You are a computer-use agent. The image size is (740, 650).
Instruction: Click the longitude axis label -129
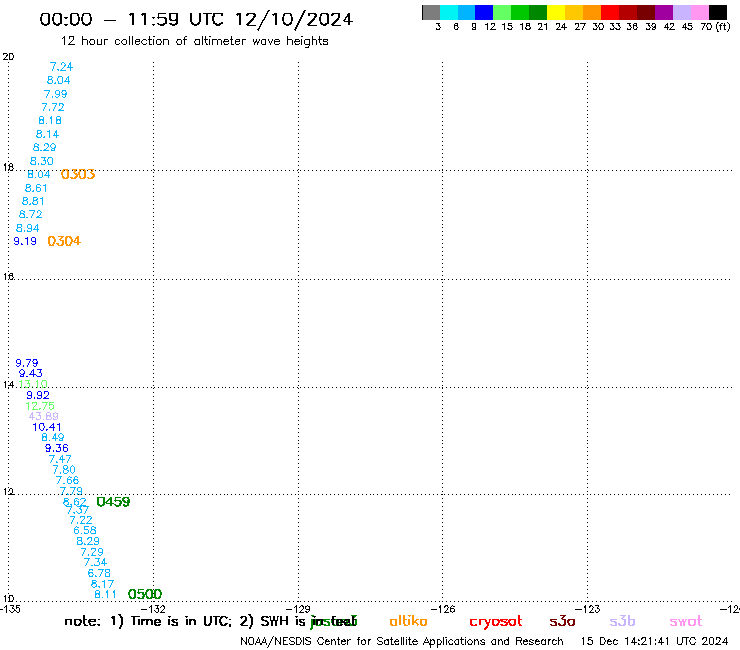298,609
